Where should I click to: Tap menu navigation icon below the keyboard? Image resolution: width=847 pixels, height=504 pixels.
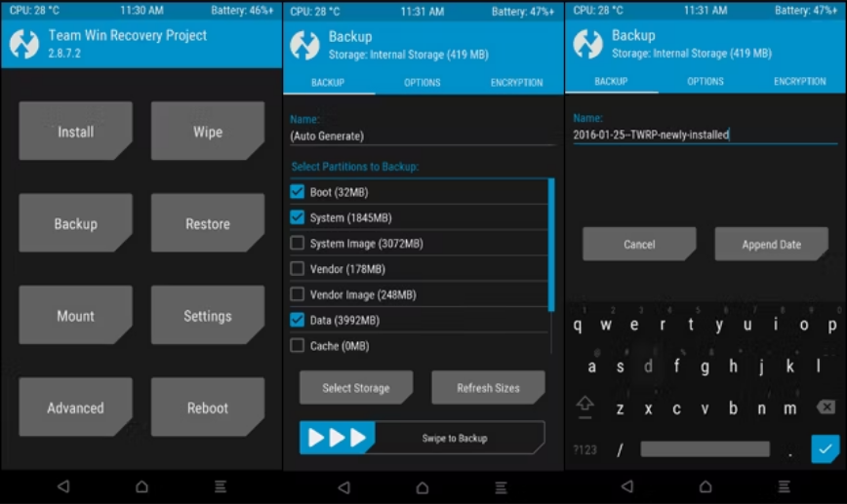(x=784, y=486)
